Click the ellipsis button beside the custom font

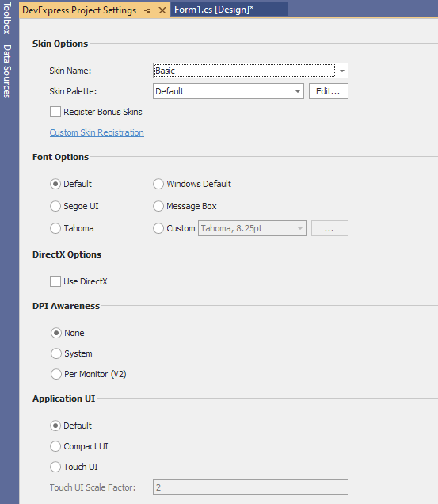329,228
